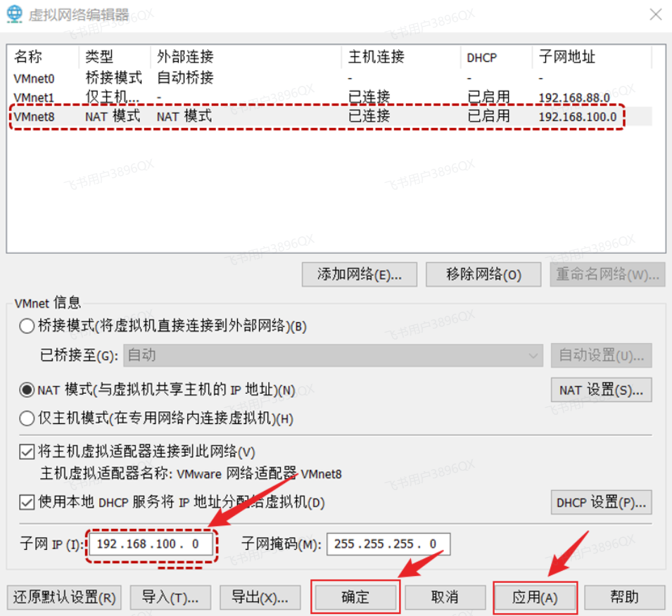
Task: Click 仅主机... type cell of VMnet1
Action: 113,97
